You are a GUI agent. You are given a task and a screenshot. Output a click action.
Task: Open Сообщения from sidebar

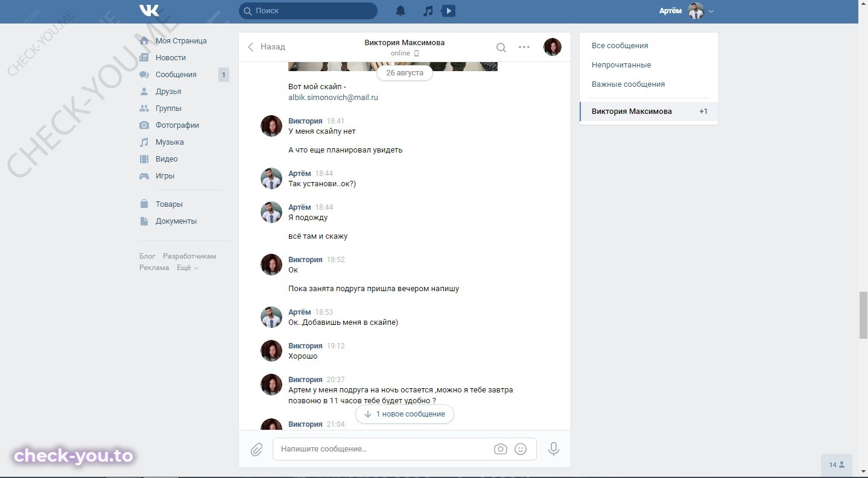(176, 75)
